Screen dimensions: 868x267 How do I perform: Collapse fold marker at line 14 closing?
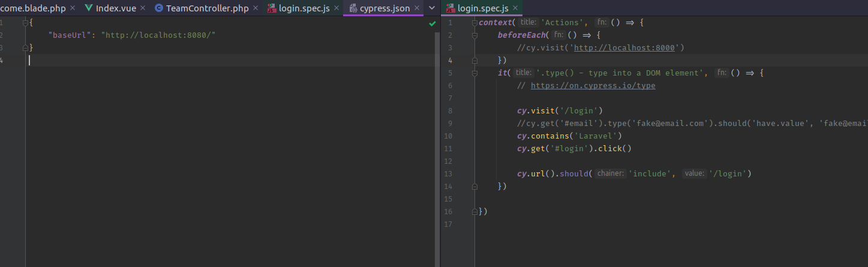click(475, 186)
